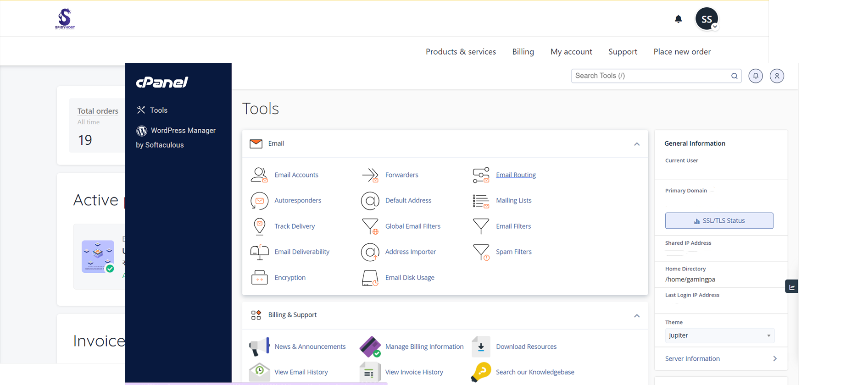Click the Email Routing icon
This screenshot has height=385, width=868.
481,175
